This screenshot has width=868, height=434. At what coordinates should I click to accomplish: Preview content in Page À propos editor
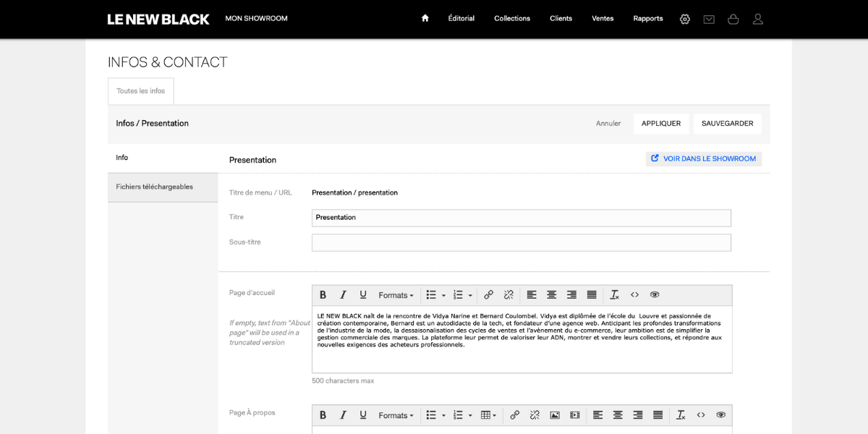[720, 415]
